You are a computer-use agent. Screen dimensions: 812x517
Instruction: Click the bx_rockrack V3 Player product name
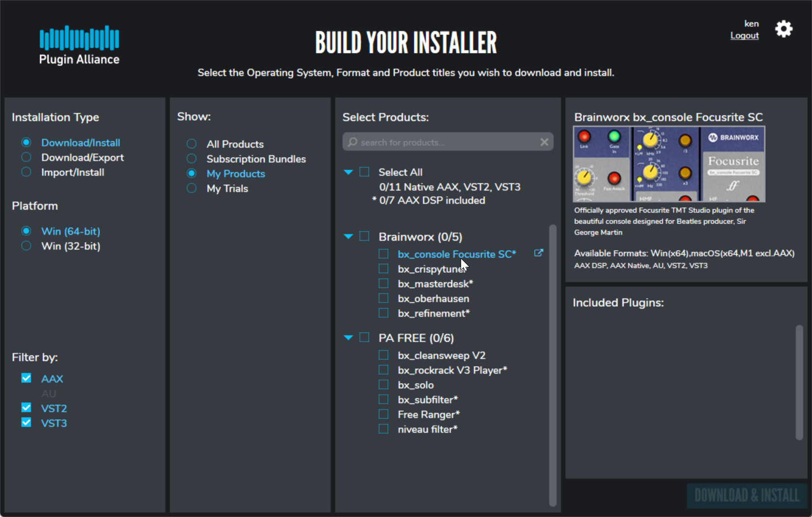pos(453,370)
